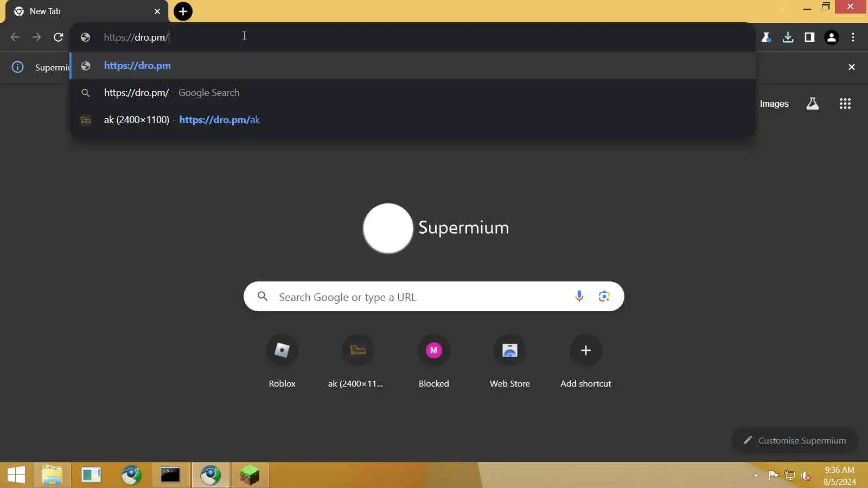Open the Blocked shortcut
The height and width of the screenshot is (488, 868).
(x=434, y=361)
